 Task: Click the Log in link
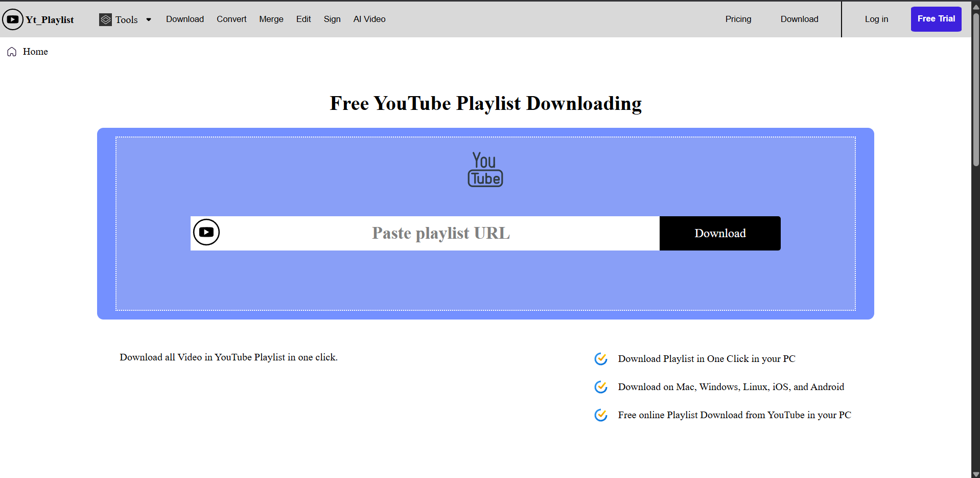click(876, 19)
